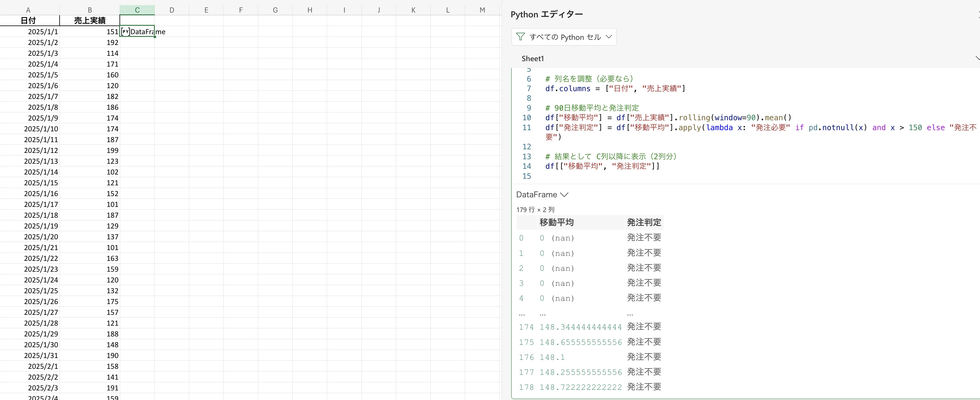The image size is (980, 400).
Task: Select column G header
Action: [x=276, y=10]
